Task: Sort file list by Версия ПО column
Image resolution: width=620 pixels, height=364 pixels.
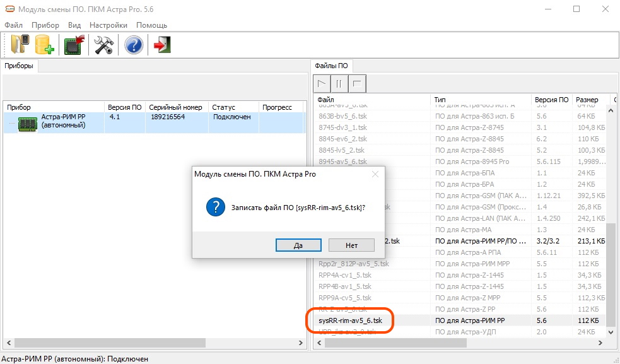Action: coord(551,100)
